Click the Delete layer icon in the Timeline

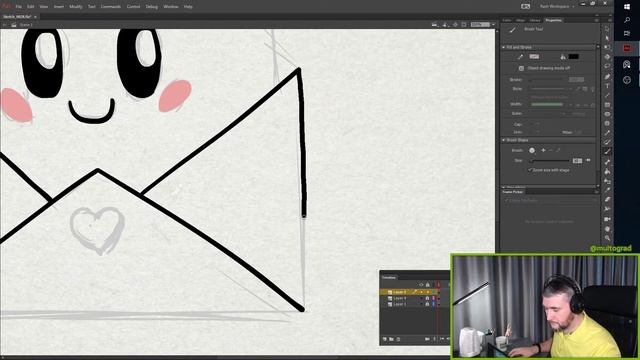pos(398,339)
